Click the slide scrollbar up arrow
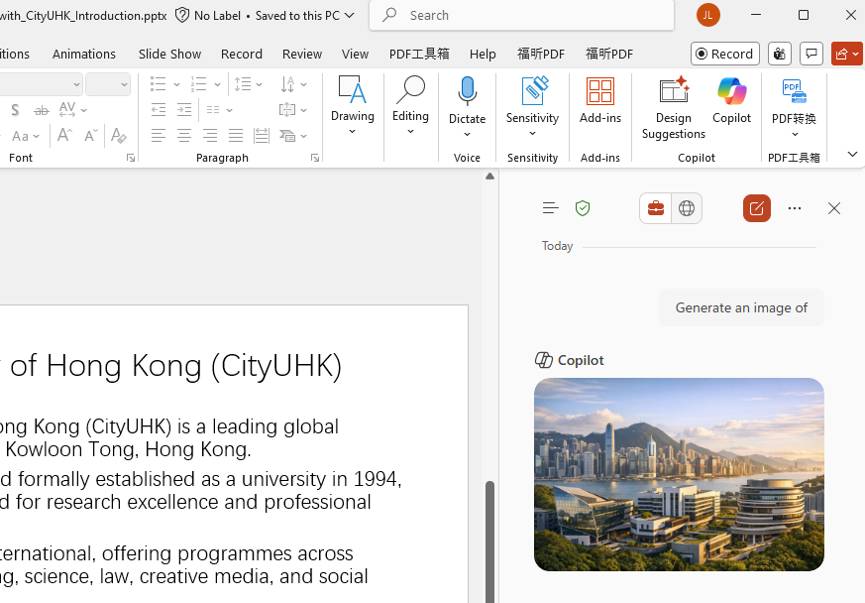The height and width of the screenshot is (603, 865). pyautogui.click(x=490, y=177)
